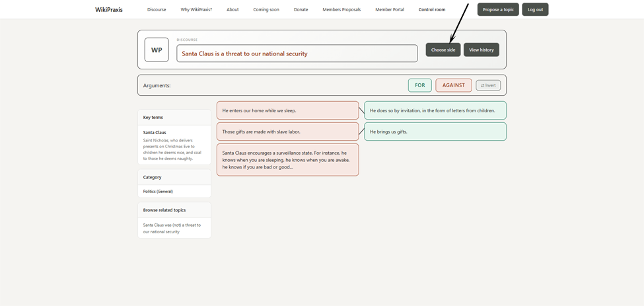Image resolution: width=644 pixels, height=306 pixels.
Task: Click the Browse related topics header
Action: coord(174,210)
